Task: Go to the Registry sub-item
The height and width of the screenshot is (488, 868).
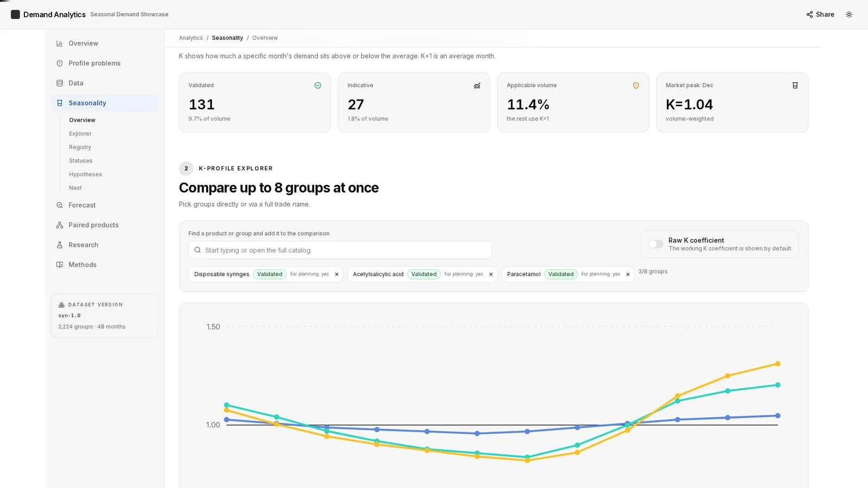Action: (x=80, y=147)
